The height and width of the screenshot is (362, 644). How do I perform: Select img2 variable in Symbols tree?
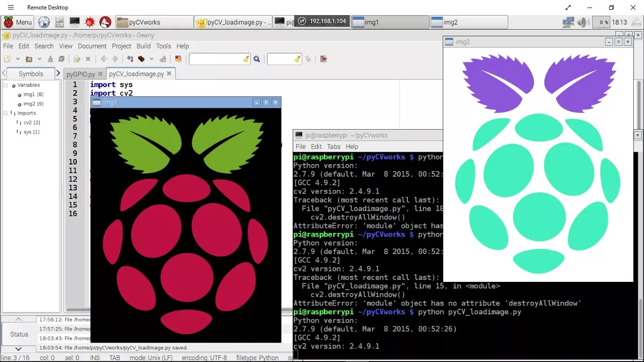[33, 104]
